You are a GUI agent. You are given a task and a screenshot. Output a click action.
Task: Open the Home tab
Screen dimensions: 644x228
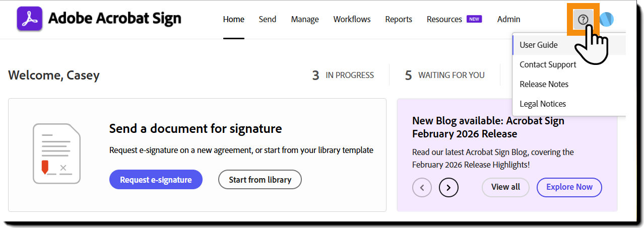coord(233,20)
